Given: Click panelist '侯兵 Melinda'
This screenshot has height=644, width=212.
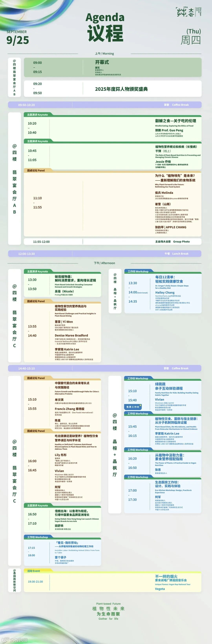Looking at the screenshot, I should click(164, 193).
